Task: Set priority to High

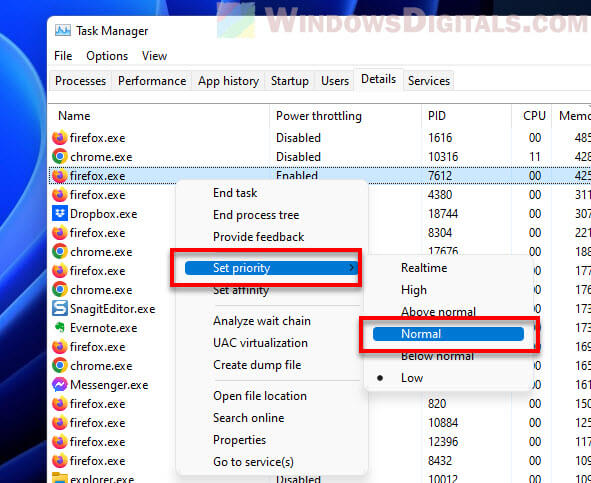Action: [414, 290]
